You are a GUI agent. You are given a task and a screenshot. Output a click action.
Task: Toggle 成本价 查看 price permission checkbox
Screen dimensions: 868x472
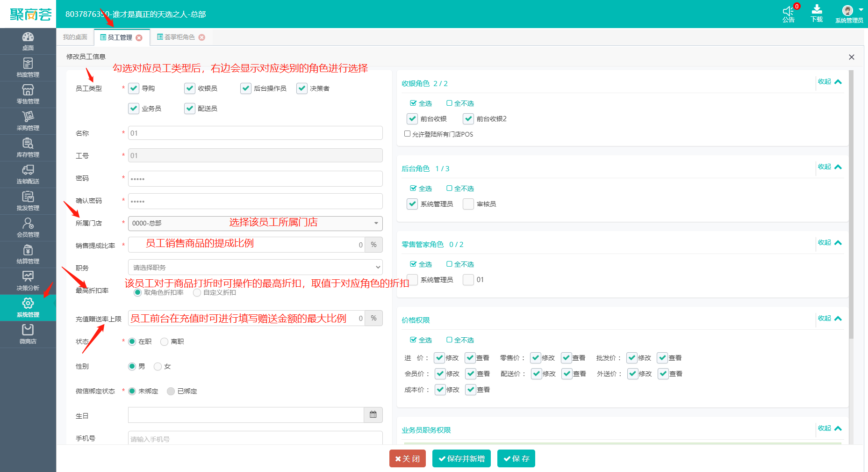point(471,390)
